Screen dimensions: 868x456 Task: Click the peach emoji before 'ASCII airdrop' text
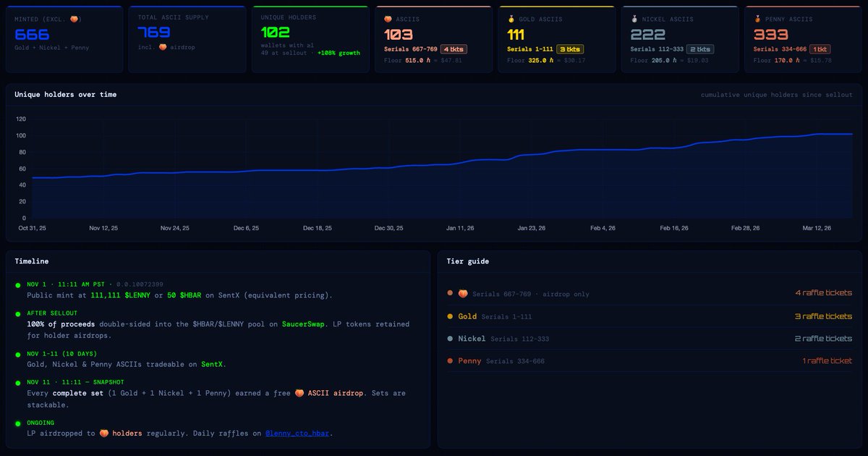[x=299, y=393]
